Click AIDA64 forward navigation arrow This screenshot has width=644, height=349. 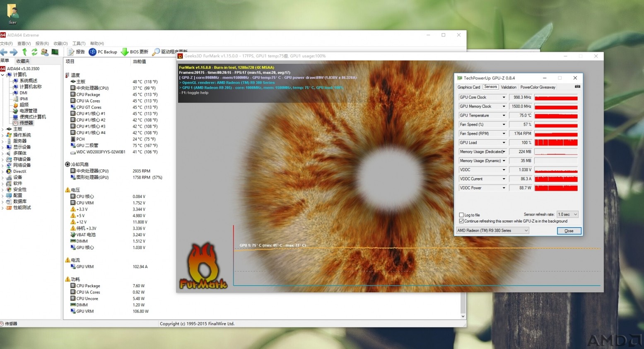14,52
